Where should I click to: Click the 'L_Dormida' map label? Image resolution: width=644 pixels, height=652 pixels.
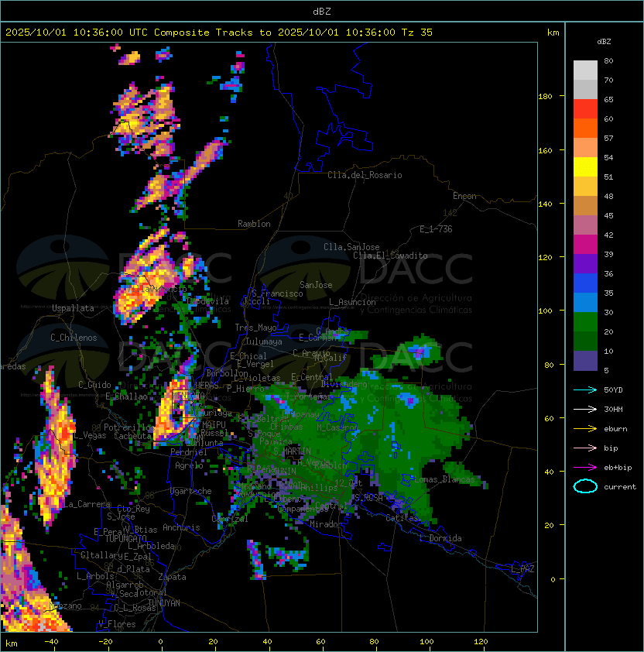pos(440,538)
